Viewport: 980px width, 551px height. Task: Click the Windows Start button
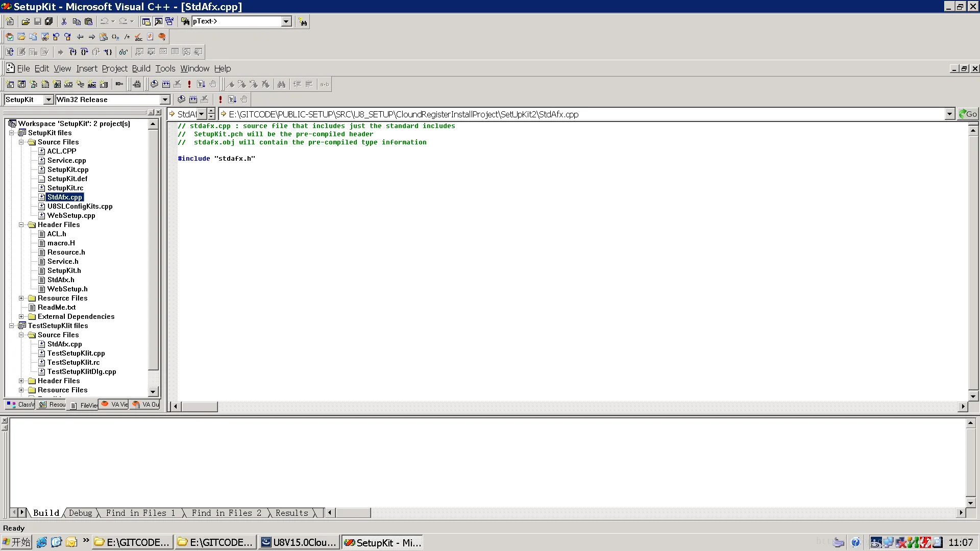[16, 542]
